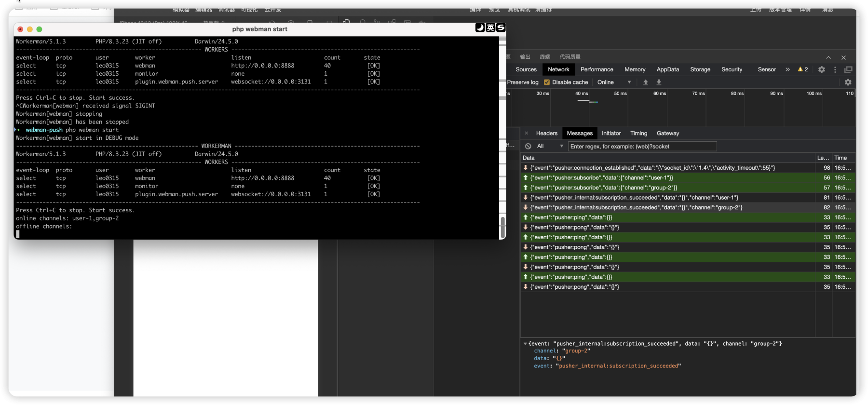Click the 70 ms timeline overview marker

698,94
